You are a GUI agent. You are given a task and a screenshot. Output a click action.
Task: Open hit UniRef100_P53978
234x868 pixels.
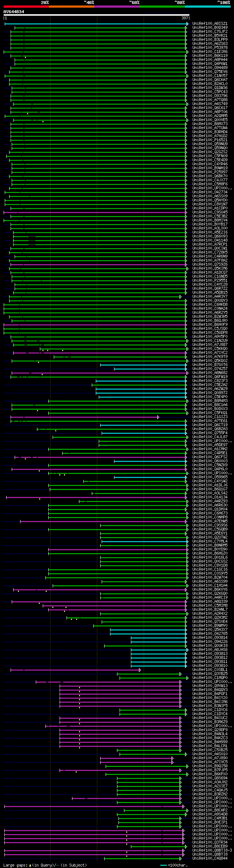[210, 48]
